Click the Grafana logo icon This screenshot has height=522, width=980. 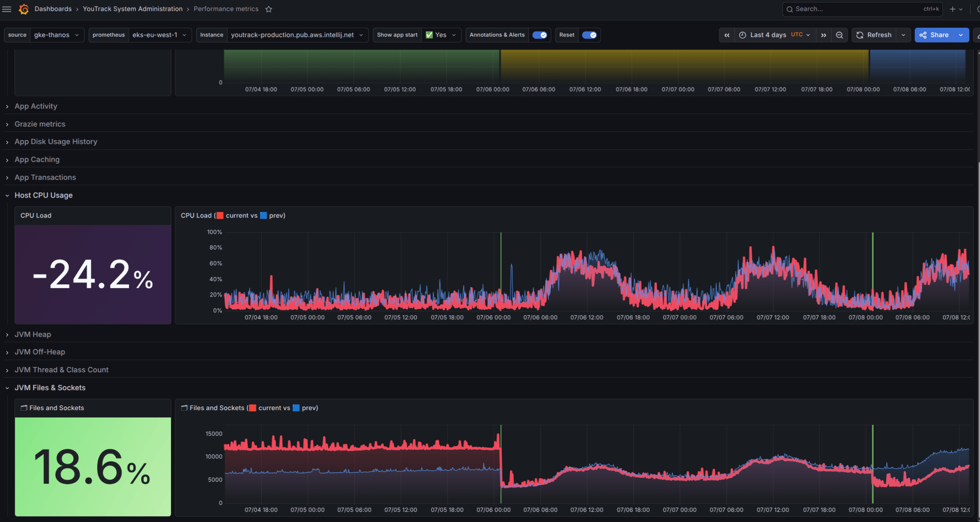pos(24,9)
